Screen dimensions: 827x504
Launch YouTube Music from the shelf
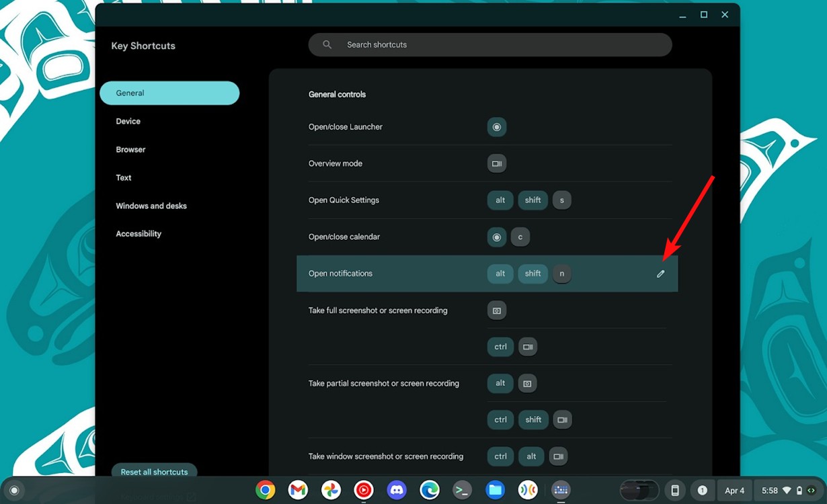[364, 491]
